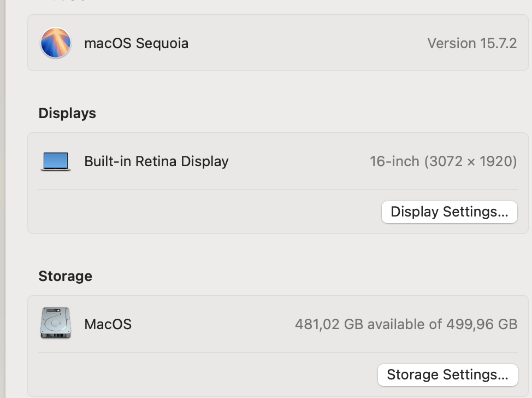Click the sidebar divider strip at left edge

3,199
